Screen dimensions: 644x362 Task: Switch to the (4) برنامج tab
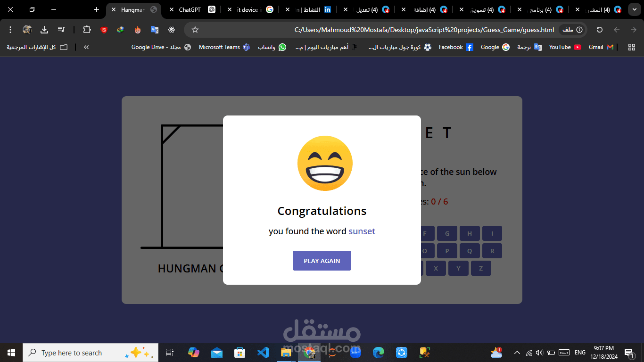coord(541,9)
